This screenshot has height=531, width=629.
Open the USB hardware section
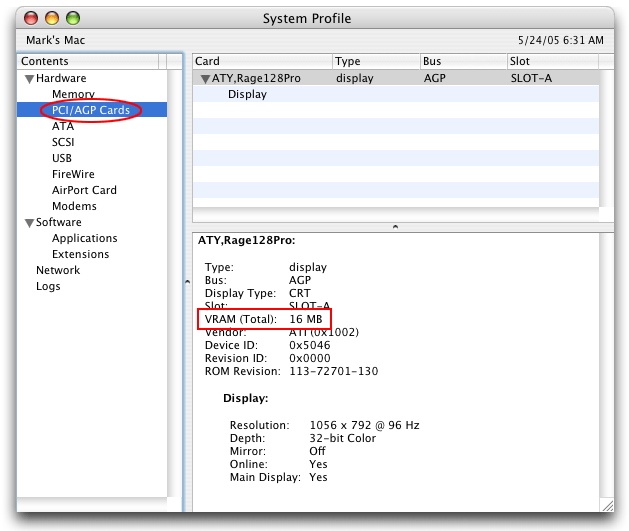(62, 158)
